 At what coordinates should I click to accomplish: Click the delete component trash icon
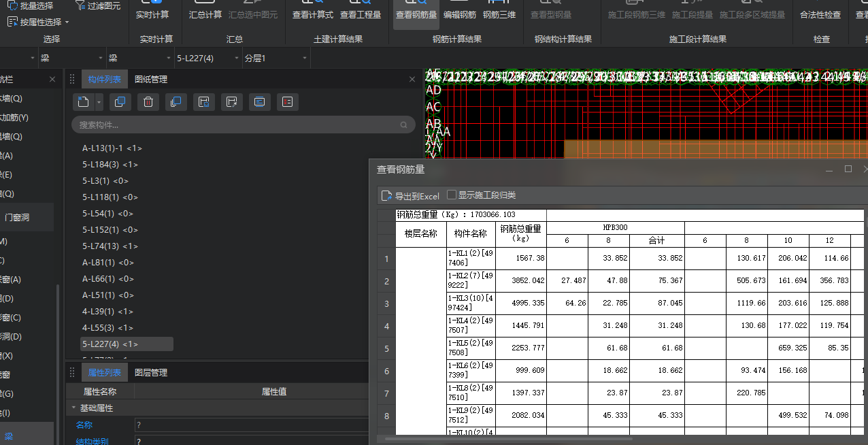[x=148, y=102]
